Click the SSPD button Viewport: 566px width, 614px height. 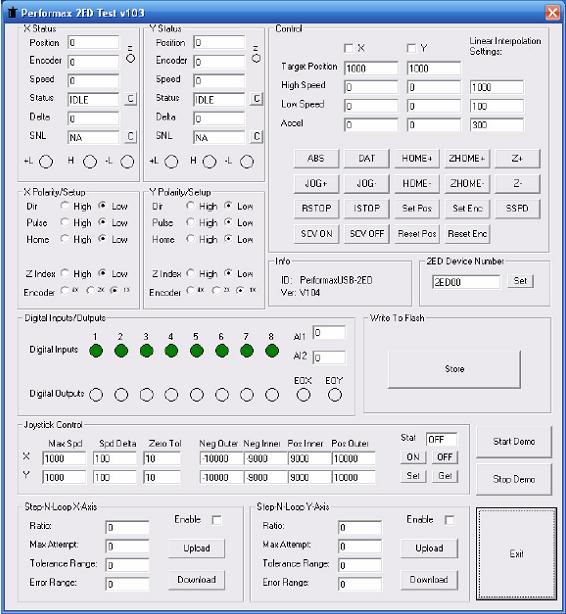(517, 209)
